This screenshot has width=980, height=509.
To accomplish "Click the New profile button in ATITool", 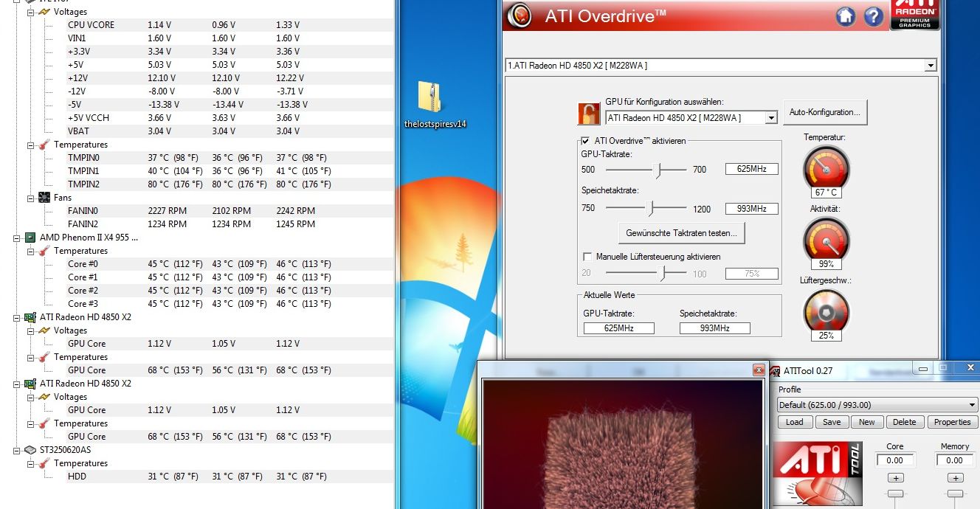I will click(x=867, y=422).
